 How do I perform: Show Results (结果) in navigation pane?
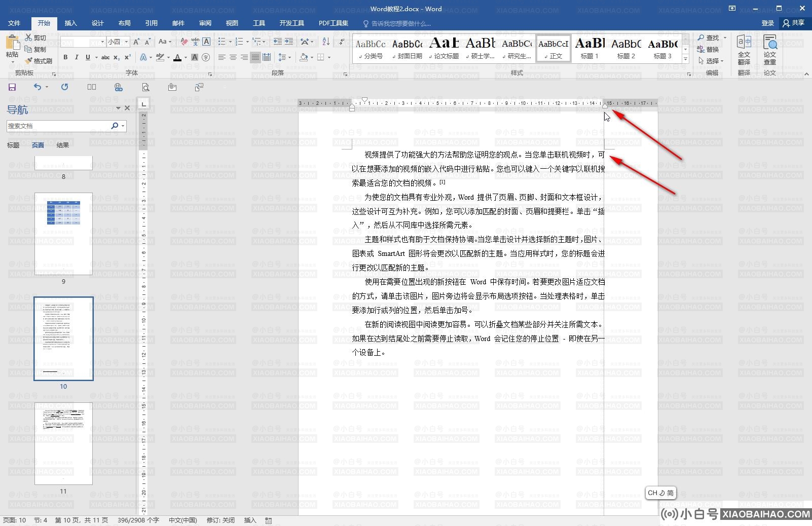63,145
